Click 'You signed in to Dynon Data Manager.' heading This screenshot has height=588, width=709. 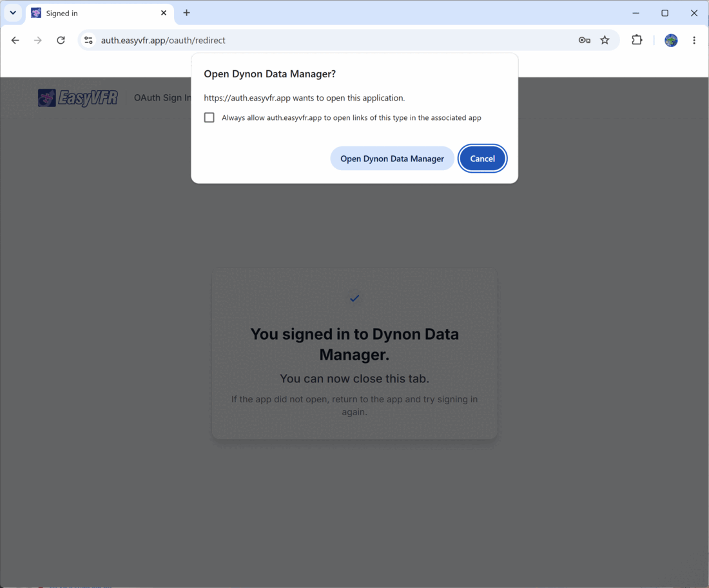pos(354,344)
